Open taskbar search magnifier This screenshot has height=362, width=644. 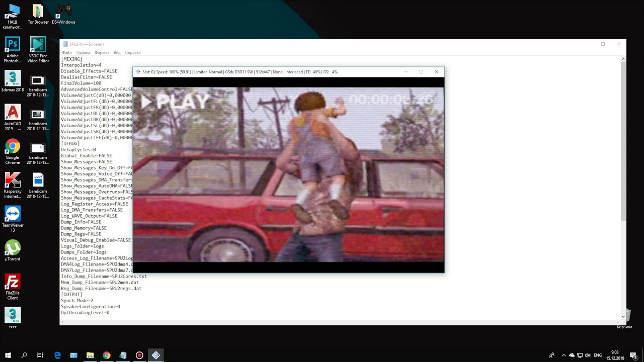click(x=24, y=355)
